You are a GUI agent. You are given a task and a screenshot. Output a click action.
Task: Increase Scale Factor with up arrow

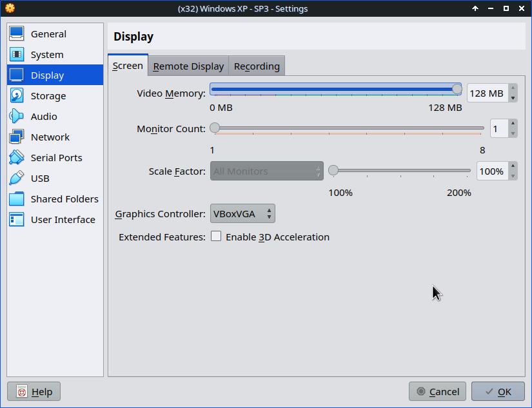(x=513, y=166)
